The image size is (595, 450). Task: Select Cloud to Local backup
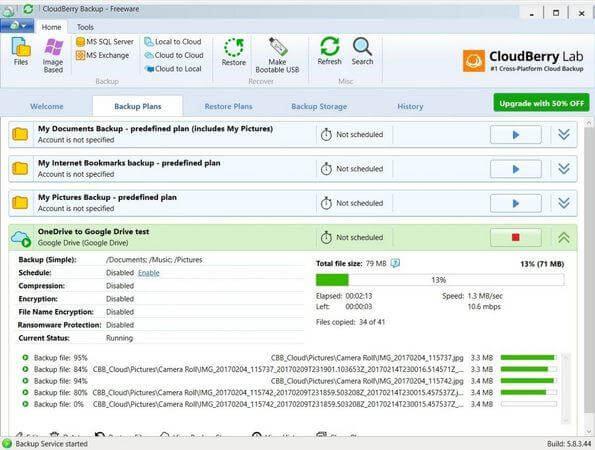click(173, 69)
